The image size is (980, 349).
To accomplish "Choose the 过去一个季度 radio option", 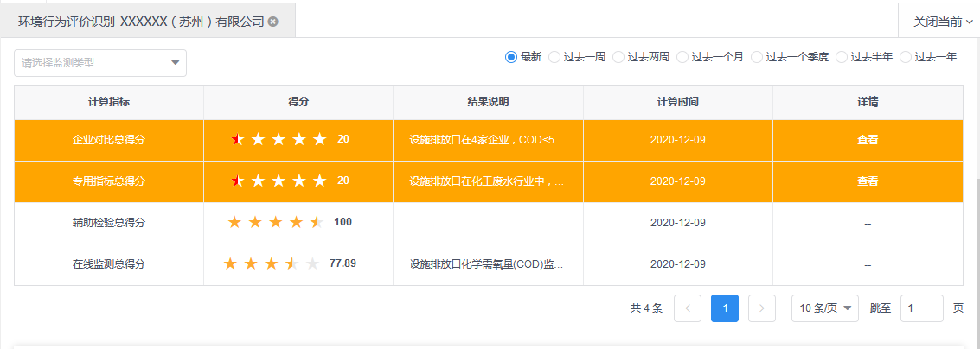I will (757, 57).
